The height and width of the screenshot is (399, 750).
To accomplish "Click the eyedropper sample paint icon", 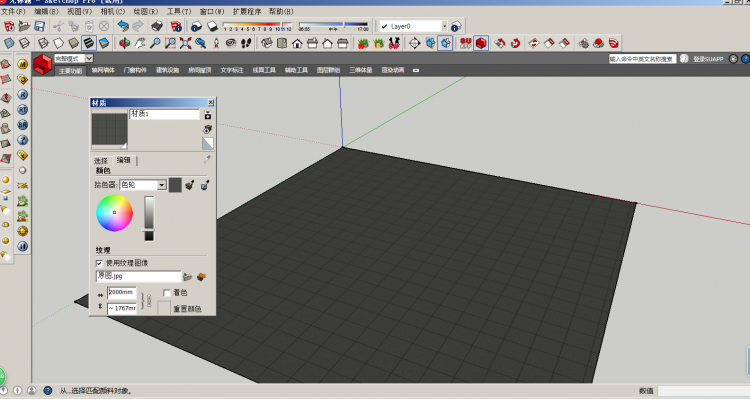I will point(207,159).
